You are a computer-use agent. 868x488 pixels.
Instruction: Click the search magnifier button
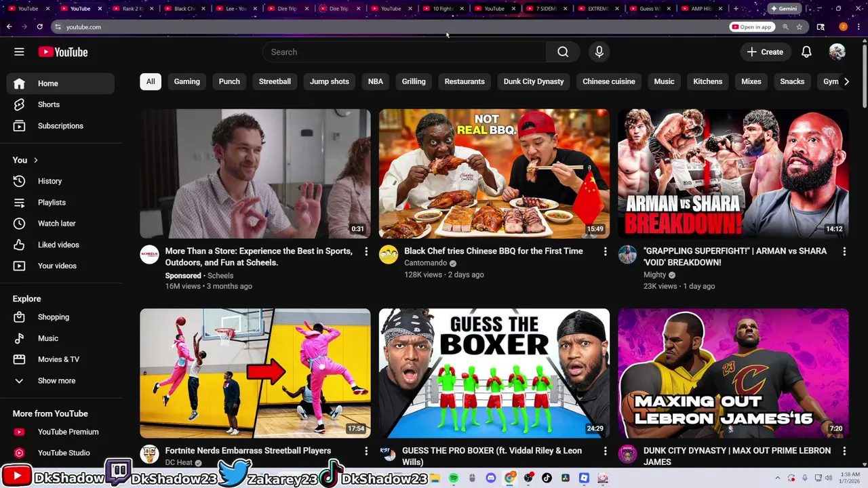pyautogui.click(x=563, y=52)
